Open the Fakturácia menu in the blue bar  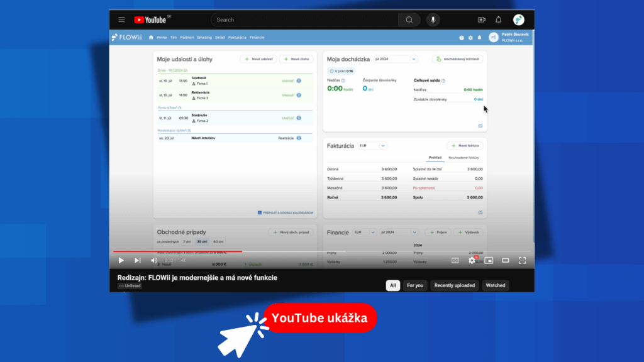point(237,38)
